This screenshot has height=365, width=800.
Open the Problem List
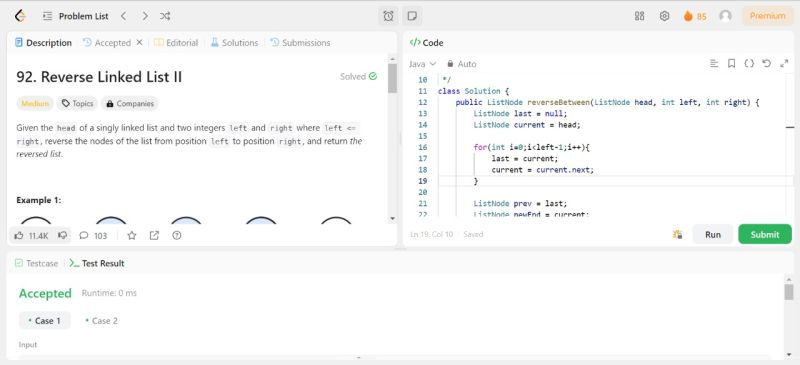[76, 16]
